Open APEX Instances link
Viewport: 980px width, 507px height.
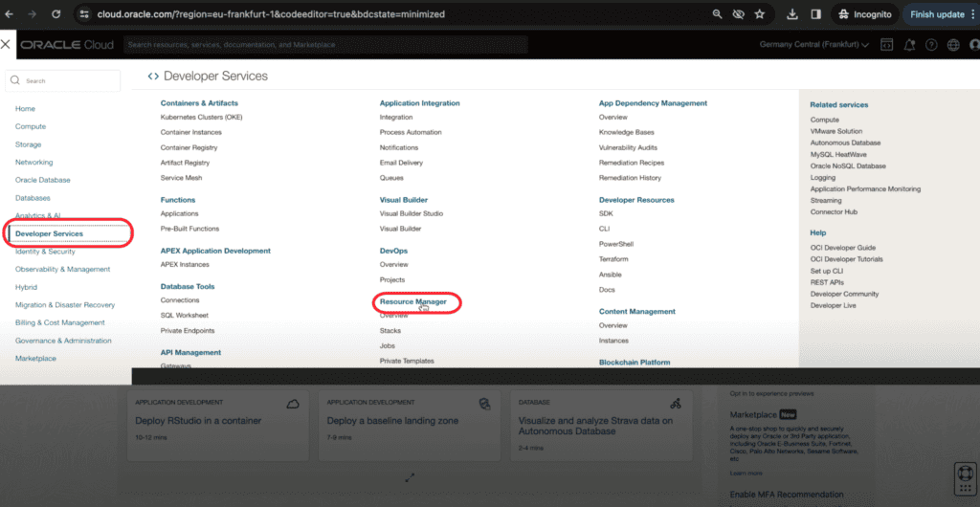185,264
